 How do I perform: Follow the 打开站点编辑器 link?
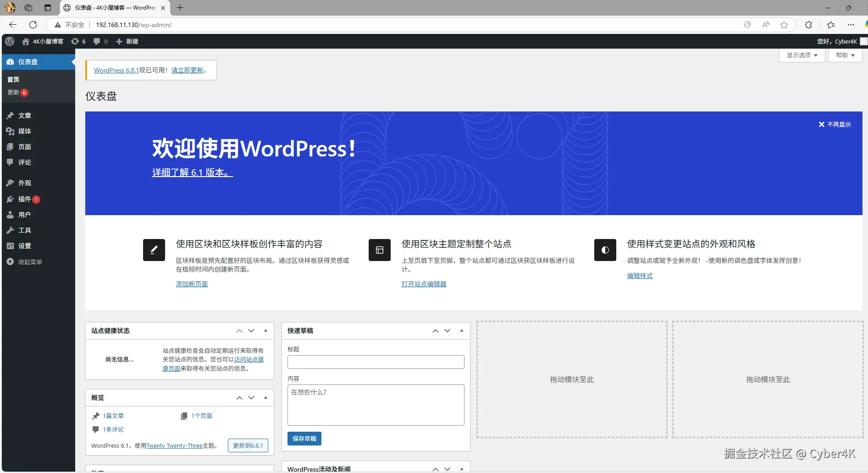(x=424, y=284)
